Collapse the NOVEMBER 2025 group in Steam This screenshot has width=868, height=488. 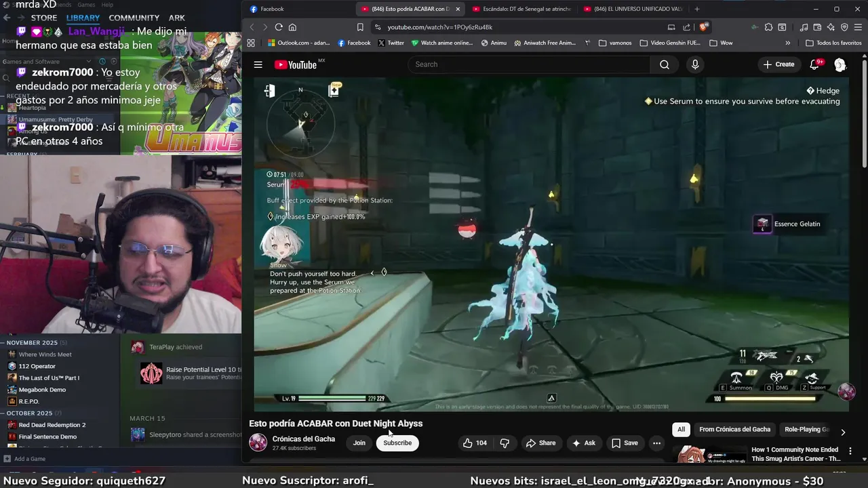tap(3, 343)
